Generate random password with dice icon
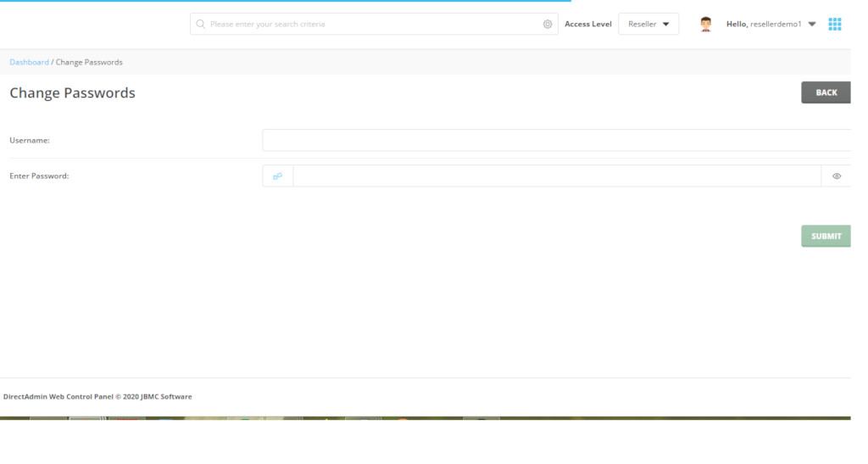Viewport: 868px width, 464px height. (277, 176)
